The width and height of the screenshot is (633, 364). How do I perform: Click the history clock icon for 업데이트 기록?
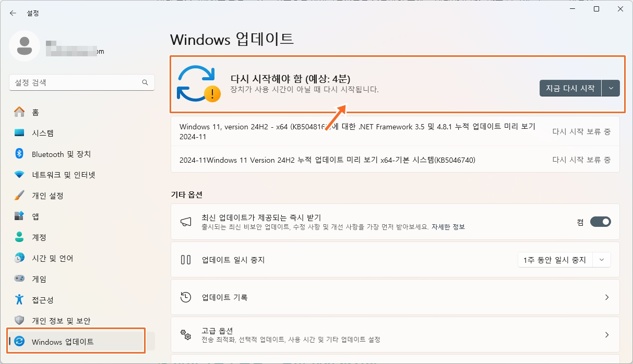[x=186, y=297]
